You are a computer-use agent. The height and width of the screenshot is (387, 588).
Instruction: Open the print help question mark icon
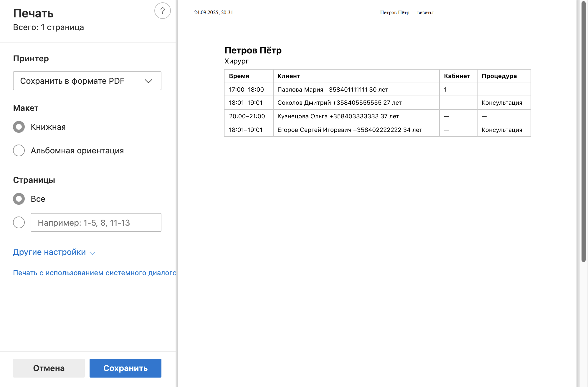click(x=162, y=11)
